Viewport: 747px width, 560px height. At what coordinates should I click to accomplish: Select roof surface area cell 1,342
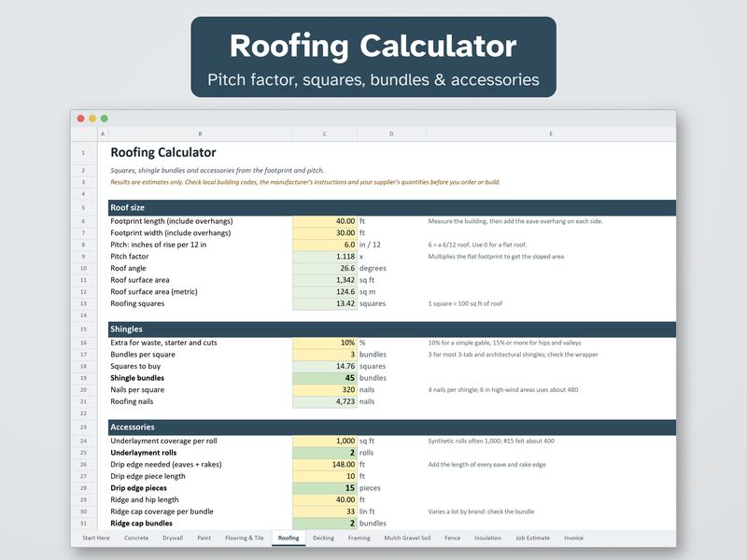click(x=324, y=280)
